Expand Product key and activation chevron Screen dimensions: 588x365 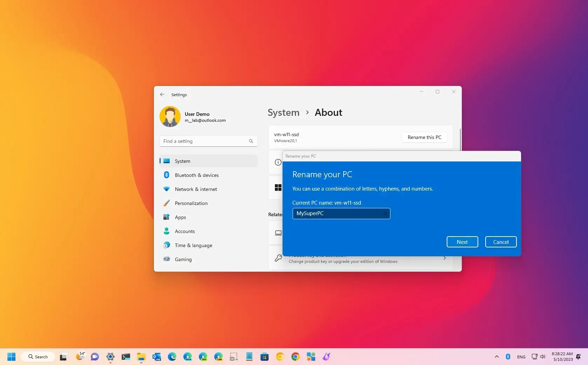point(444,258)
